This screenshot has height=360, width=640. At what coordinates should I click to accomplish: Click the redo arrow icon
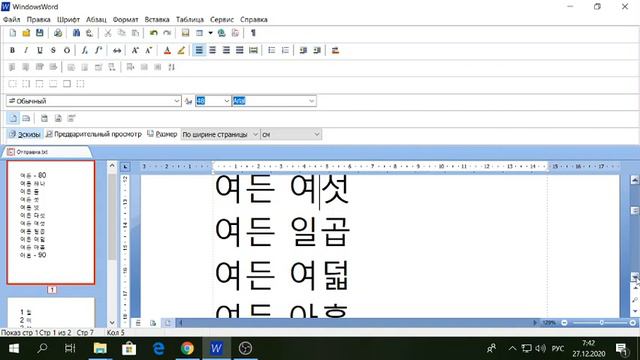(167, 33)
